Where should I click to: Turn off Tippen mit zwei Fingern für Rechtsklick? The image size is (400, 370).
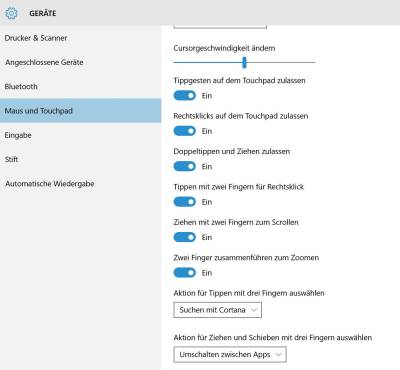tap(184, 202)
